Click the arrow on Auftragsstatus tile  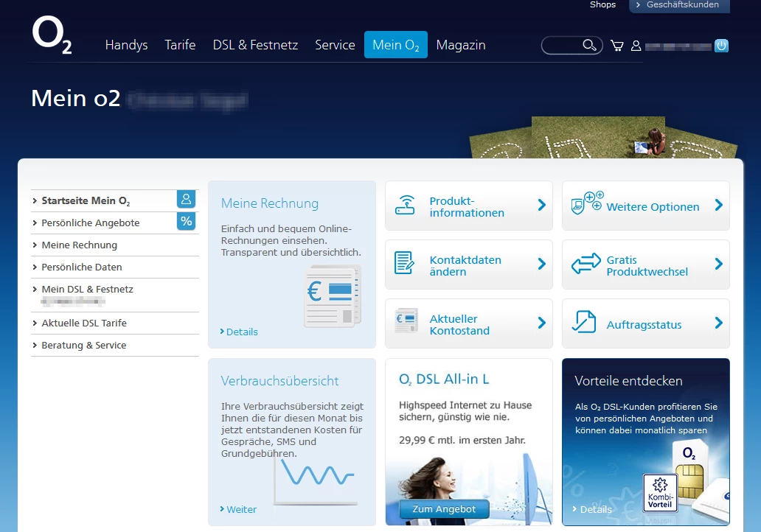719,323
